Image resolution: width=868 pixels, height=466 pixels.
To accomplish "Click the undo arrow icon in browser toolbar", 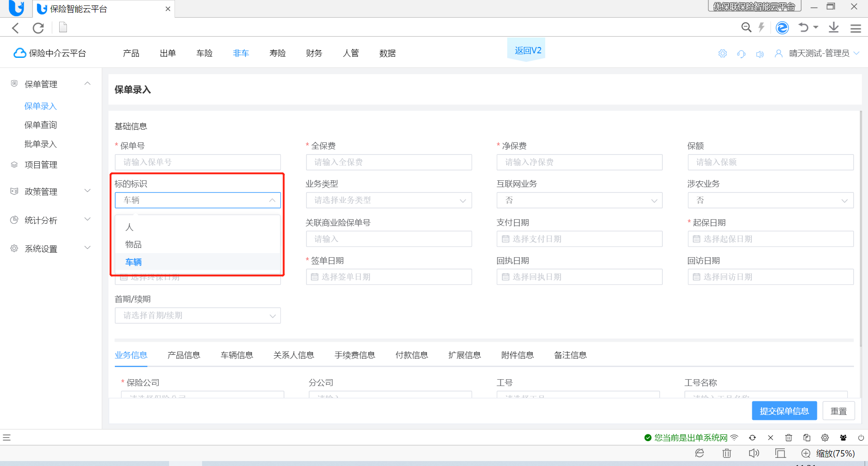I will (803, 28).
